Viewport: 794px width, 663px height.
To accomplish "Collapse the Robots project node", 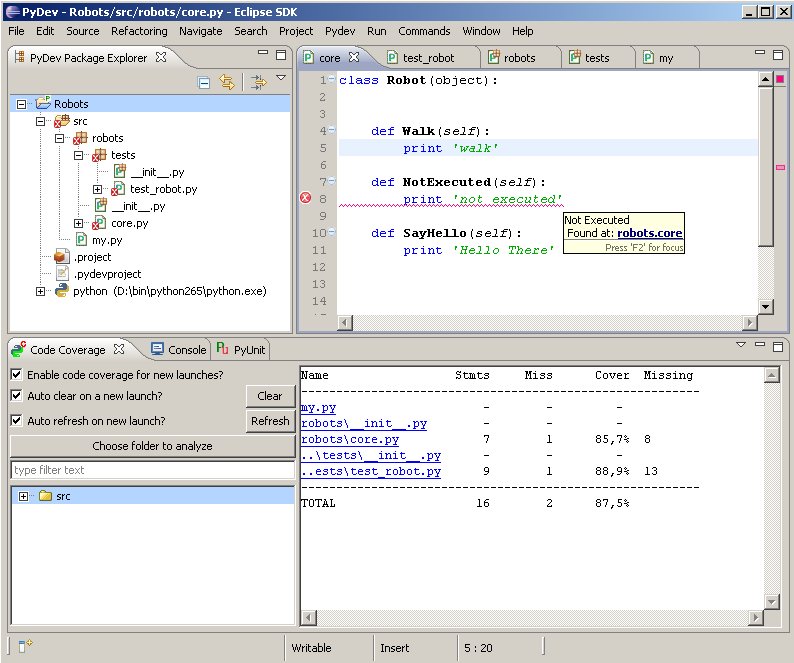I will [x=21, y=104].
